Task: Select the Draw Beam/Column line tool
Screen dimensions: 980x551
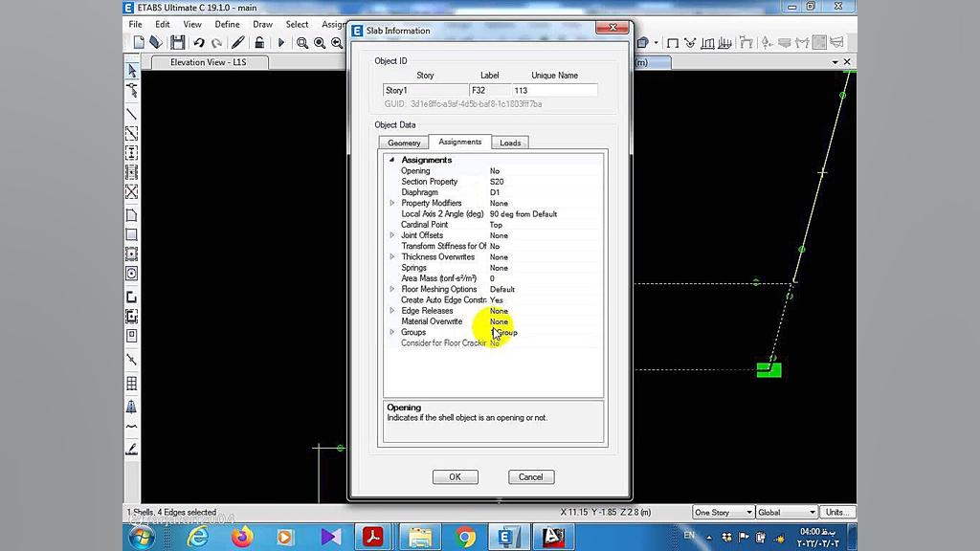Action: click(132, 115)
